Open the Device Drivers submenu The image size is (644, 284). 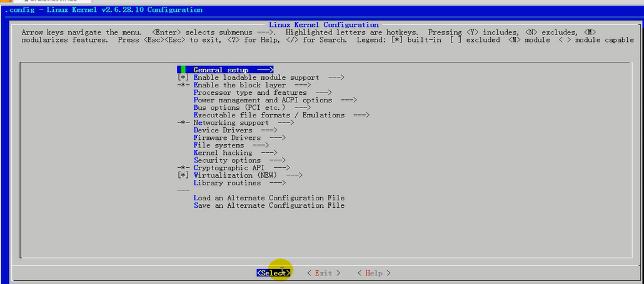235,130
